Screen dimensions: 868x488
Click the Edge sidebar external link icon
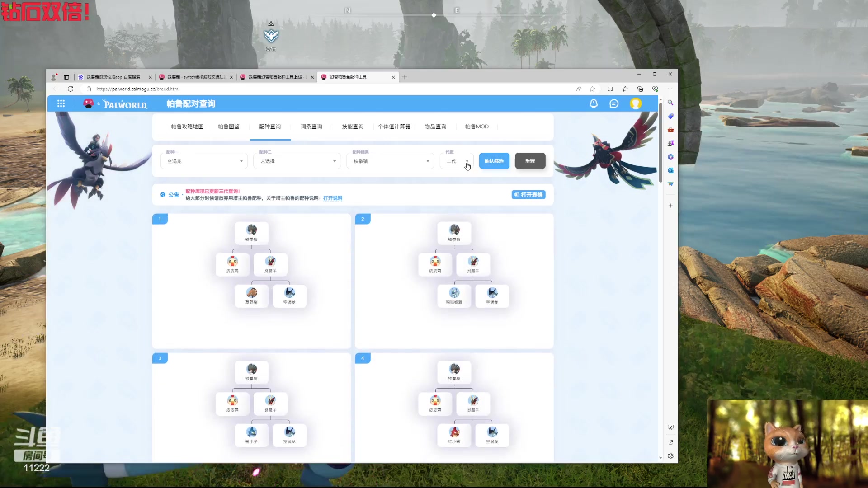pos(670,442)
